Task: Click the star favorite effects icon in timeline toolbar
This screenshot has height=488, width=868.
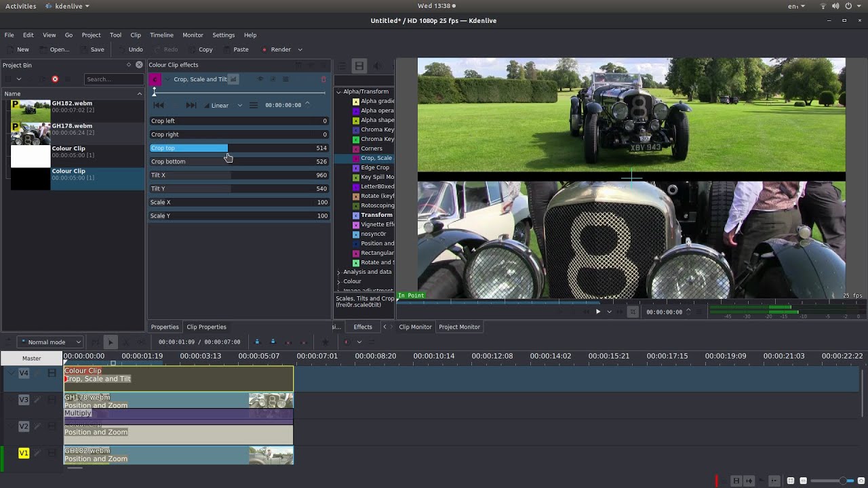Action: point(325,342)
